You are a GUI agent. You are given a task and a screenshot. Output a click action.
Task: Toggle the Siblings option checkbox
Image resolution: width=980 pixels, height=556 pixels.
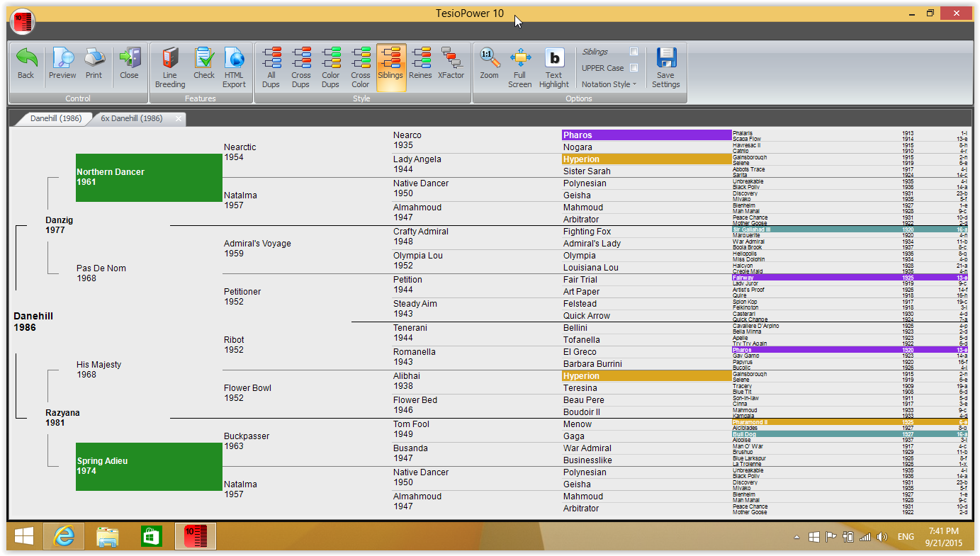tap(633, 52)
